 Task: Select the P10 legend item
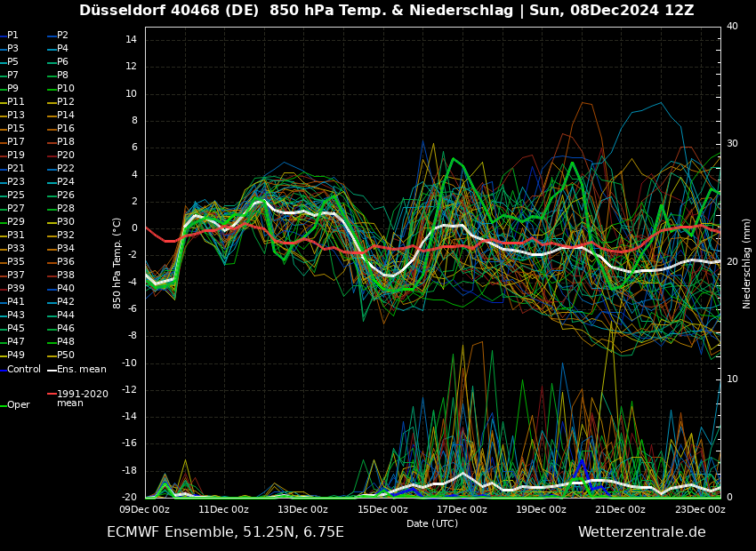pyautogui.click(x=66, y=89)
